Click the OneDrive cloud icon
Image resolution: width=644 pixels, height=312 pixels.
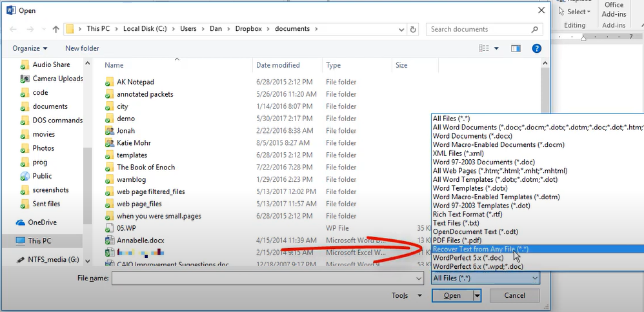point(20,222)
